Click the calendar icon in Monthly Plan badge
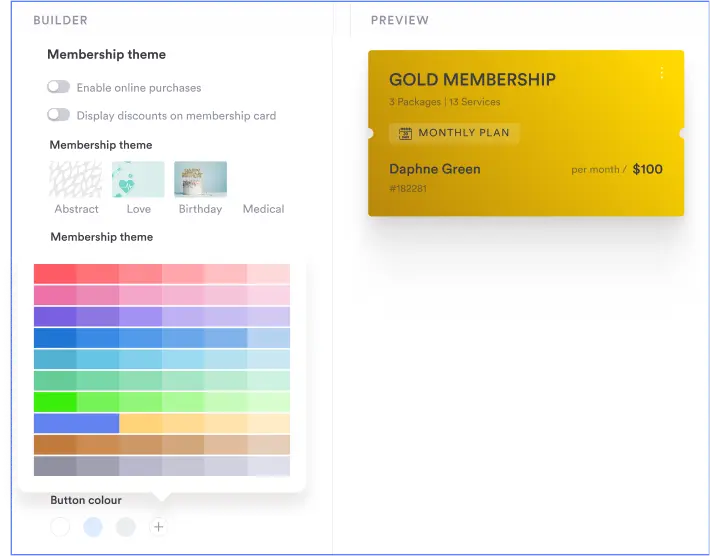The image size is (720, 556). 405,133
